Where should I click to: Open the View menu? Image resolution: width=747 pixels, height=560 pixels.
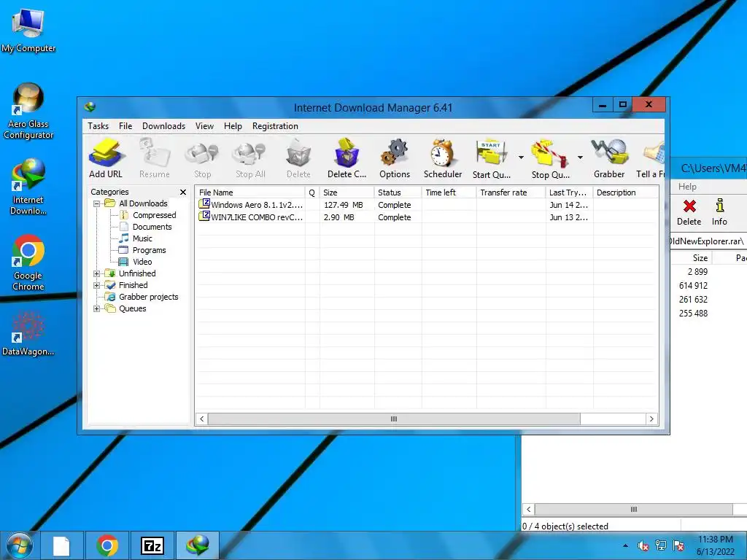click(204, 125)
